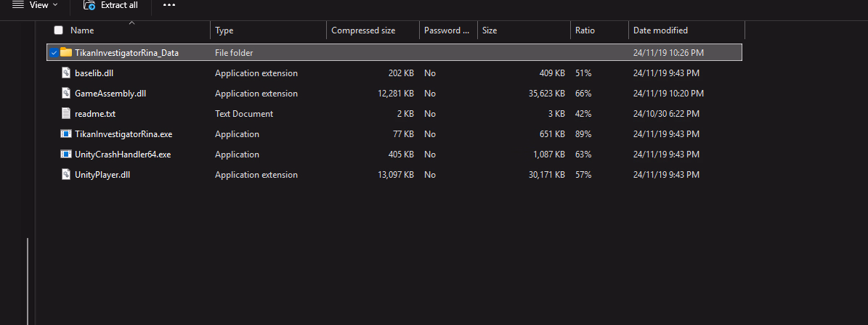Sort by Compressed size column header
Viewport: 868px width, 325px height.
point(363,30)
